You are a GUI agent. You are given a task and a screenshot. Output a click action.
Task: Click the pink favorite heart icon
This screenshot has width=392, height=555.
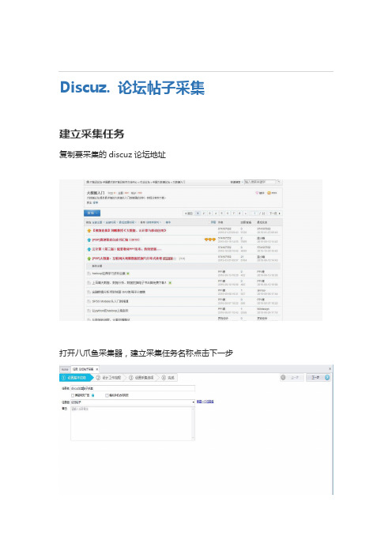coord(257,193)
